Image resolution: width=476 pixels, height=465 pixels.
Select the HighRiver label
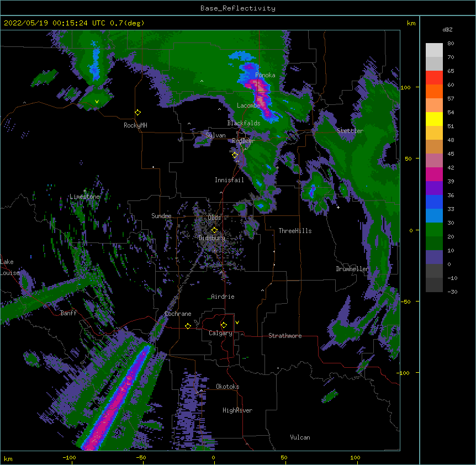[x=237, y=410]
